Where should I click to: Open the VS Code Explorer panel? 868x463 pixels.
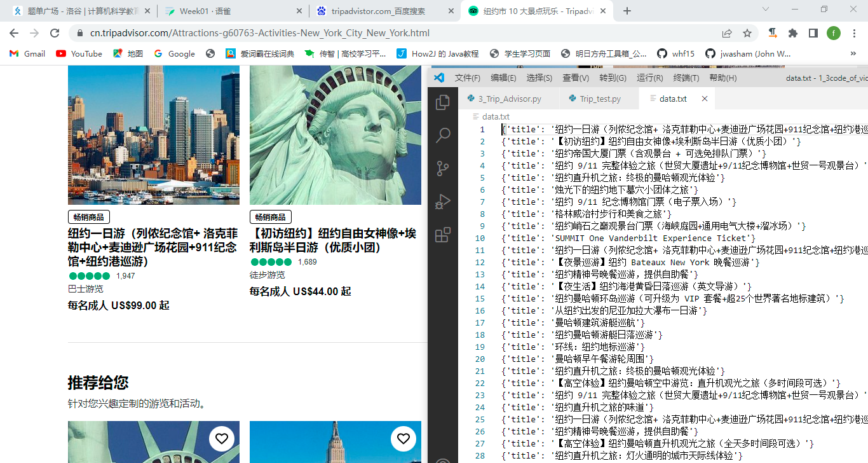pyautogui.click(x=443, y=102)
